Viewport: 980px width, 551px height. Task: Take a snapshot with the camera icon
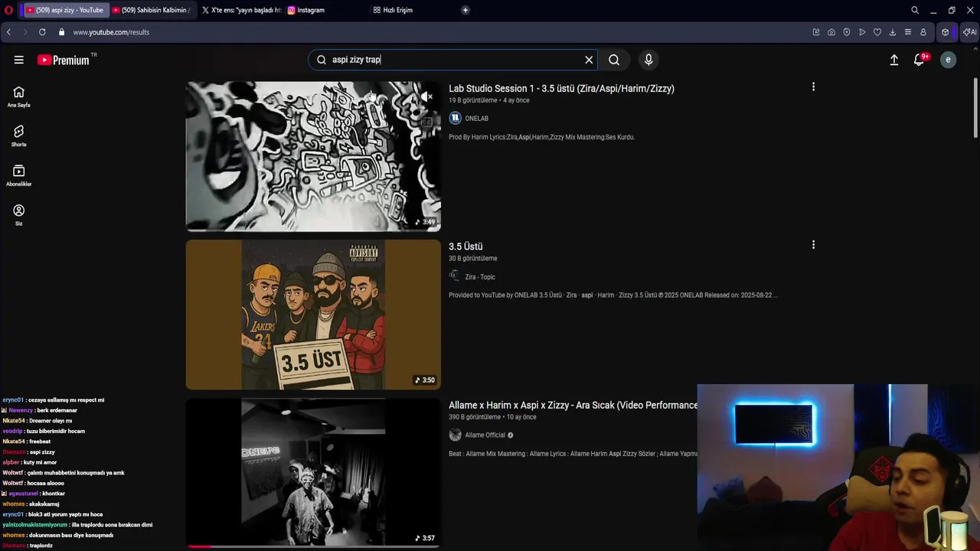(x=831, y=32)
